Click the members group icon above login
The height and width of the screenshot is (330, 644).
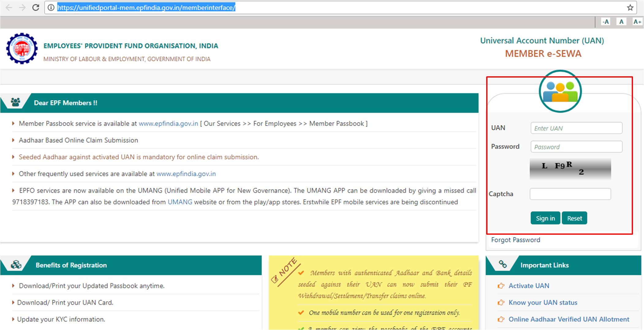560,91
